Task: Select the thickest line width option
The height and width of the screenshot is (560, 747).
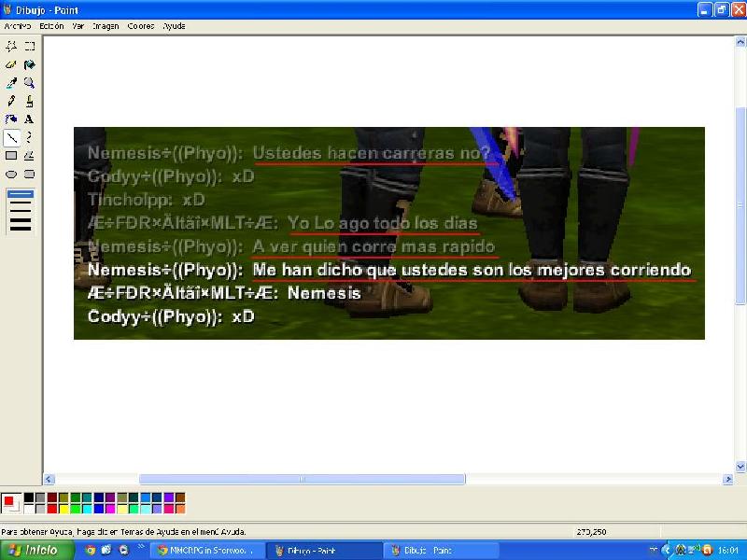Action: click(21, 228)
